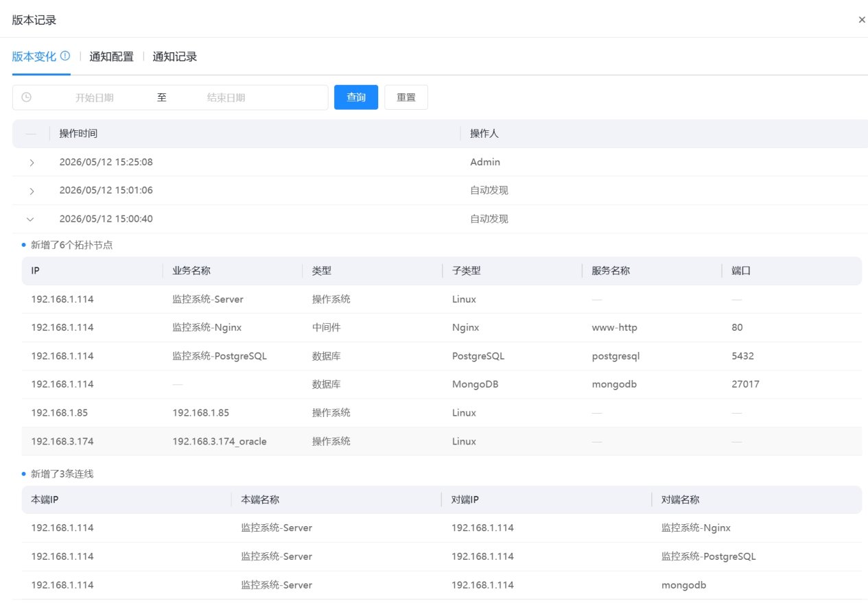
Task: Click the 业务名称 column header
Action: [x=191, y=271]
